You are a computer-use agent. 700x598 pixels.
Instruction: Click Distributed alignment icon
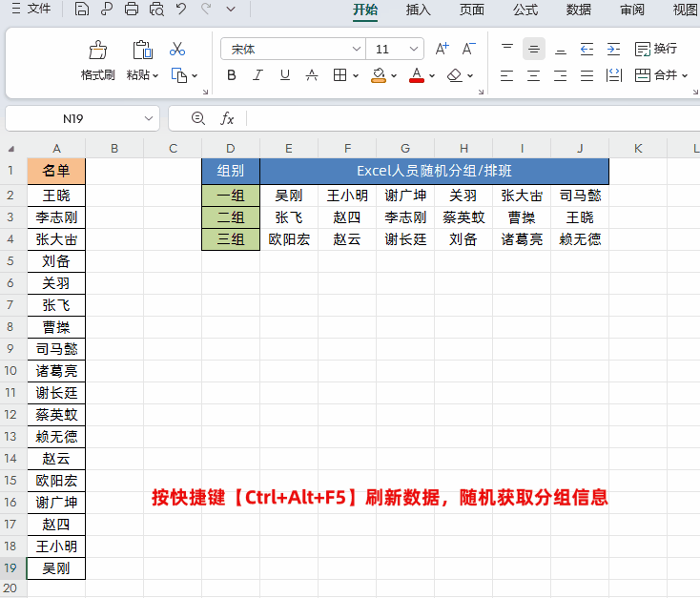click(614, 75)
